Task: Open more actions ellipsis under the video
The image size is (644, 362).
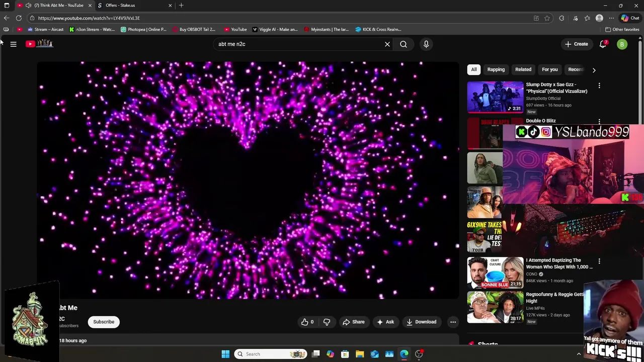Action: point(453,322)
